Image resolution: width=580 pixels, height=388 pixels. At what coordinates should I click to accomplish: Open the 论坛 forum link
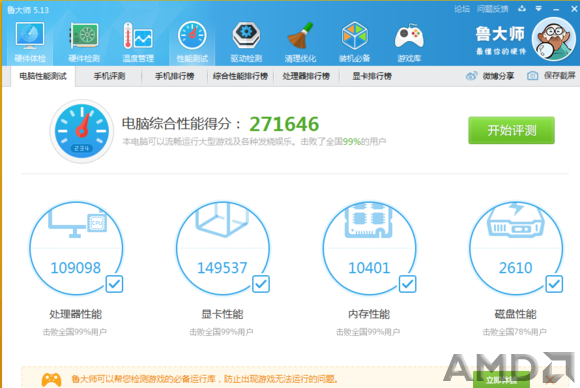pyautogui.click(x=462, y=9)
